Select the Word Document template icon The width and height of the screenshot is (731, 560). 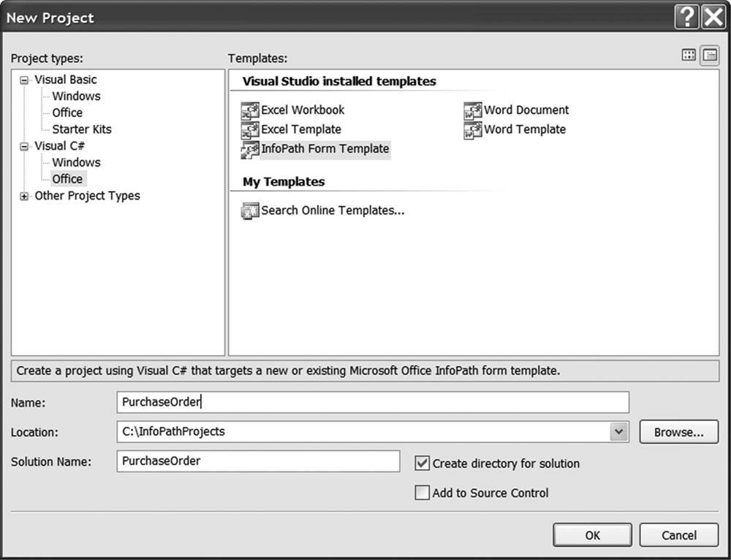pyautogui.click(x=473, y=111)
